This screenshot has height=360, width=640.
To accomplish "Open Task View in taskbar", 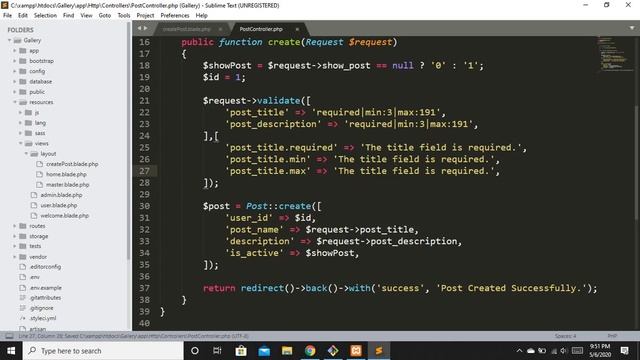I will [x=217, y=351].
